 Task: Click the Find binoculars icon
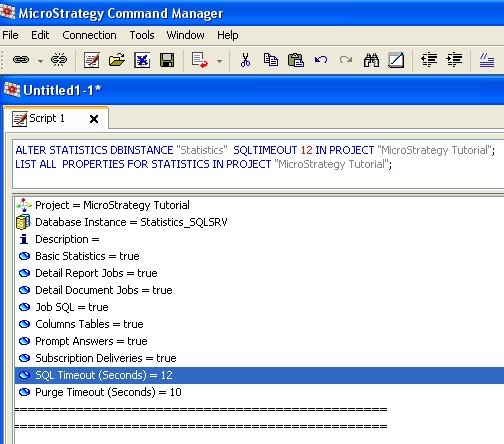tap(371, 60)
